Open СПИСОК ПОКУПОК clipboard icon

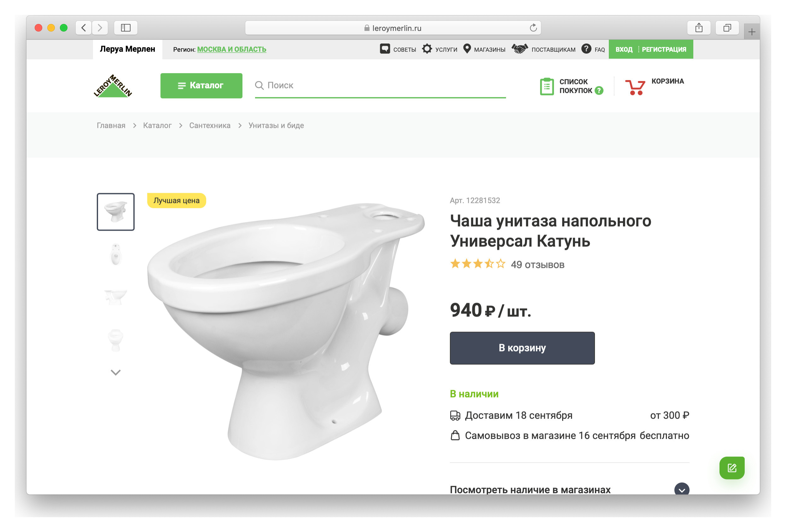[547, 86]
